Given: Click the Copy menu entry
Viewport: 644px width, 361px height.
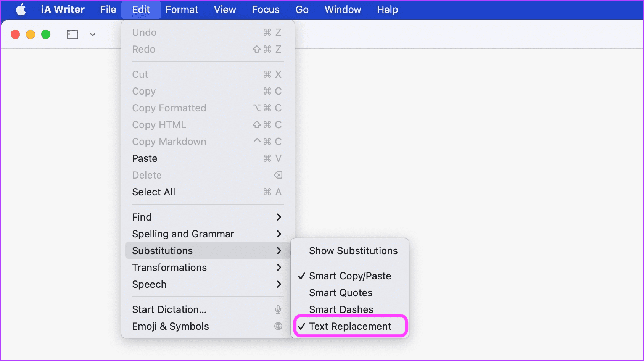Looking at the screenshot, I should point(208,91).
